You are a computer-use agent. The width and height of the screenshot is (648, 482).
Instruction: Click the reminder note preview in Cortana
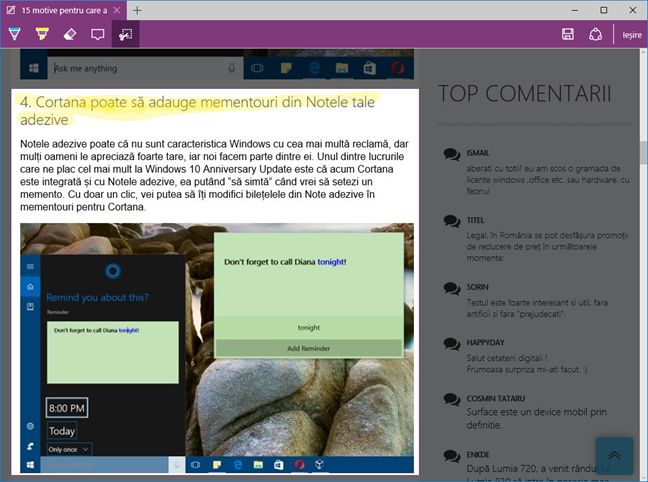pyautogui.click(x=113, y=353)
